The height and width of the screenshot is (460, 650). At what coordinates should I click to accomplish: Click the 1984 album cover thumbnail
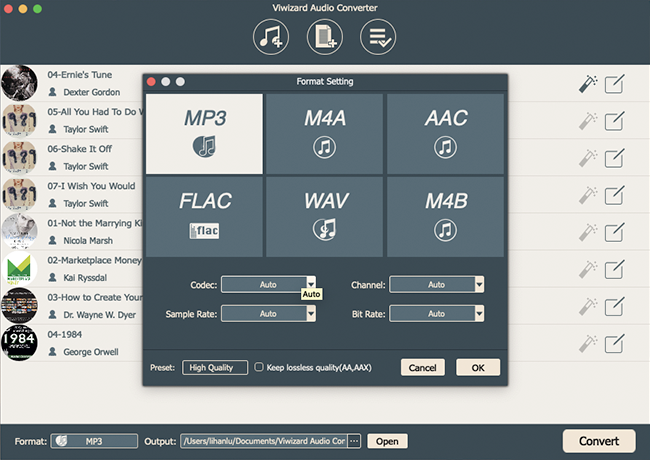click(x=19, y=343)
